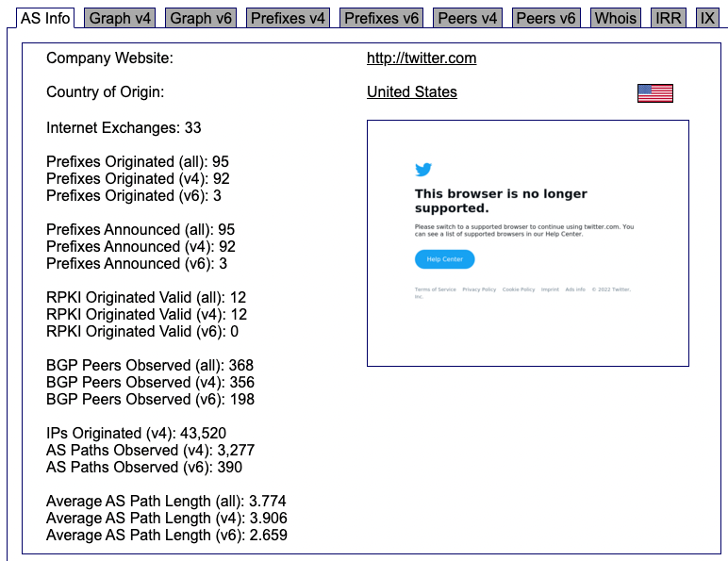Viewport: 728px width, 561px height.
Task: Select Average AS Path Length (v6): 2.659
Action: point(167,535)
